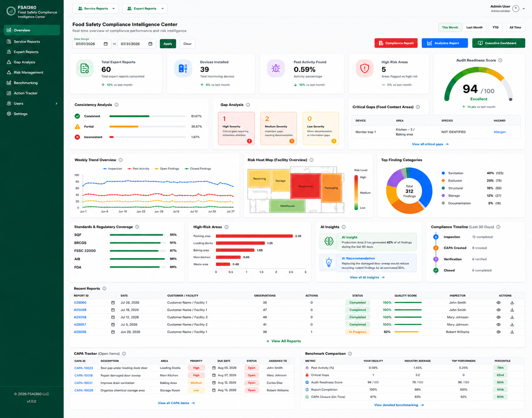Click the red Production zone on heat map
The image size is (532, 418).
tap(306, 186)
